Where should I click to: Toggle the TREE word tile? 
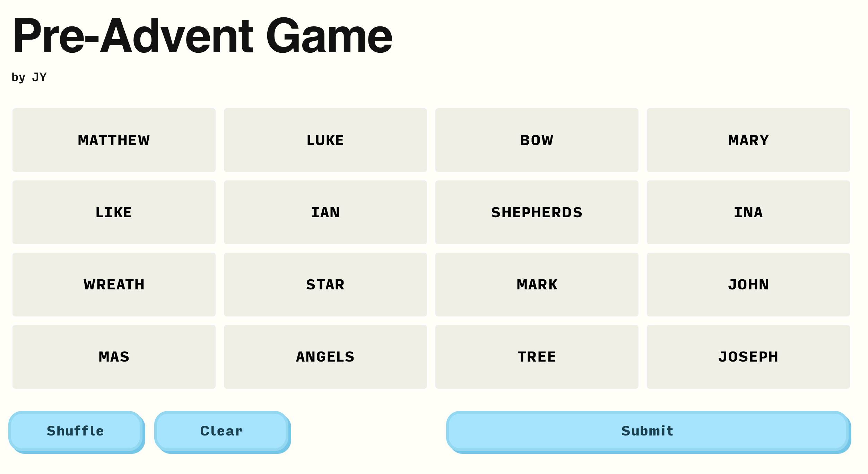pos(537,357)
